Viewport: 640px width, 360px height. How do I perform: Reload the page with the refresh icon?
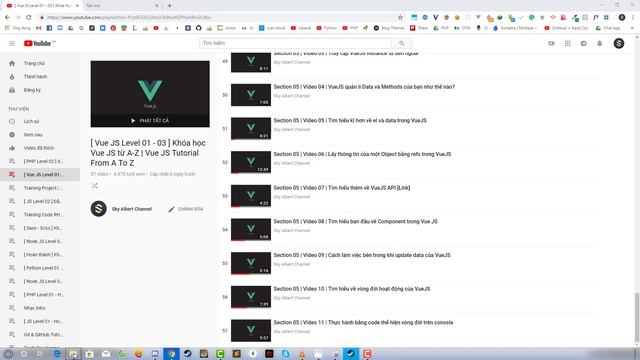(x=29, y=18)
